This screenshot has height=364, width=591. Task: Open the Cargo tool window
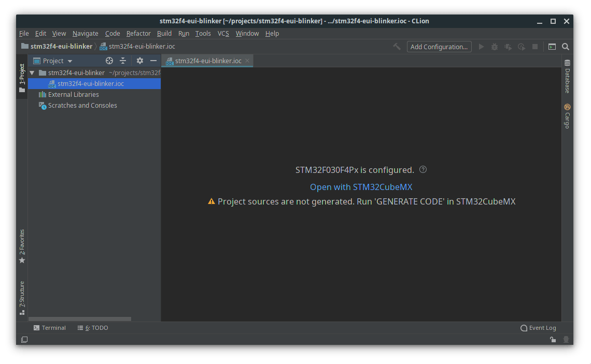tap(567, 117)
